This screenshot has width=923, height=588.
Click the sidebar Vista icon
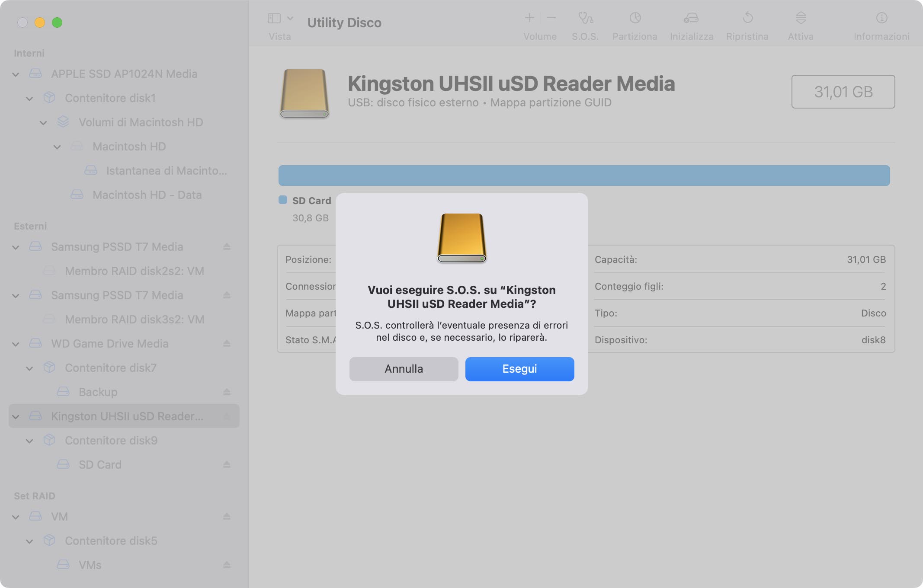click(x=274, y=18)
